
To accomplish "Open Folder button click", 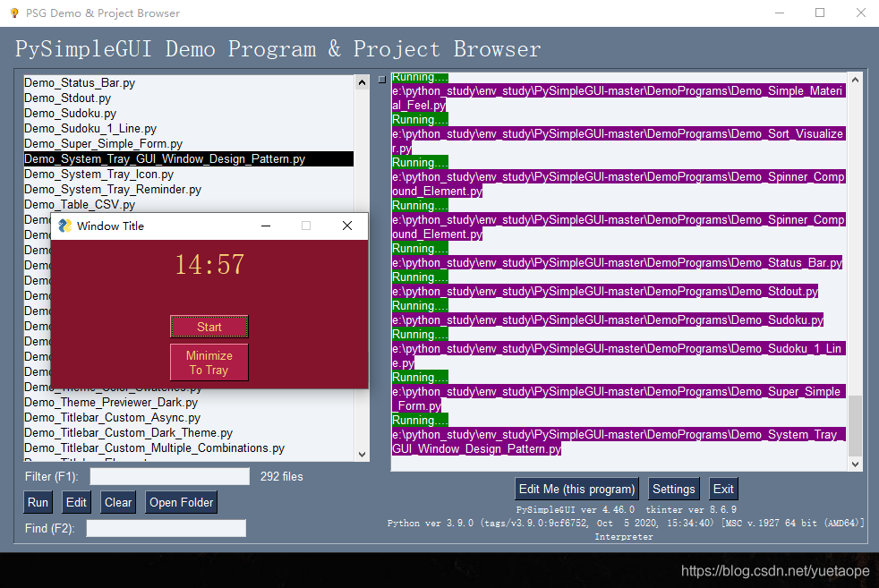I will 181,502.
